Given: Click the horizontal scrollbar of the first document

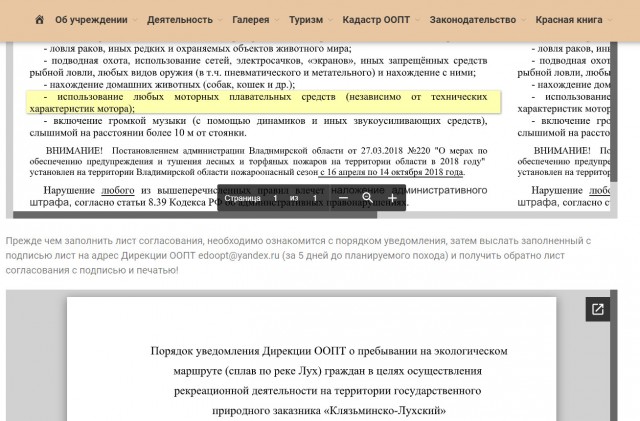Looking at the screenshot, I should [x=195, y=215].
